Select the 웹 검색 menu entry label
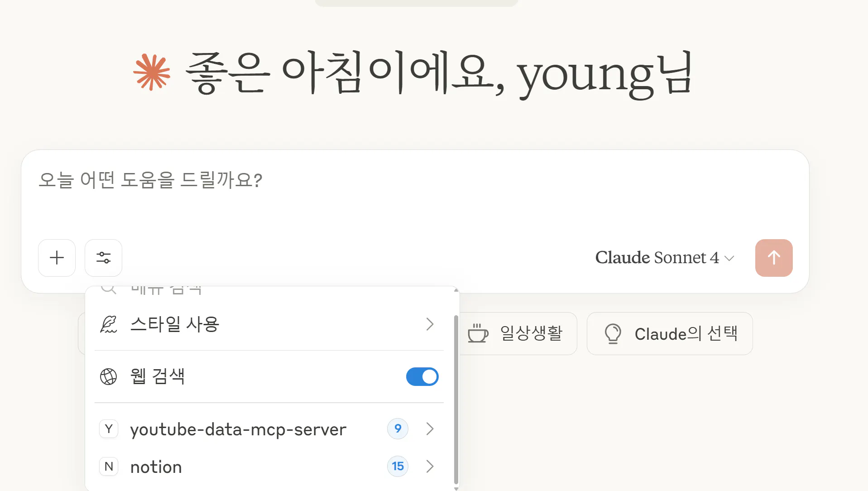 click(158, 376)
